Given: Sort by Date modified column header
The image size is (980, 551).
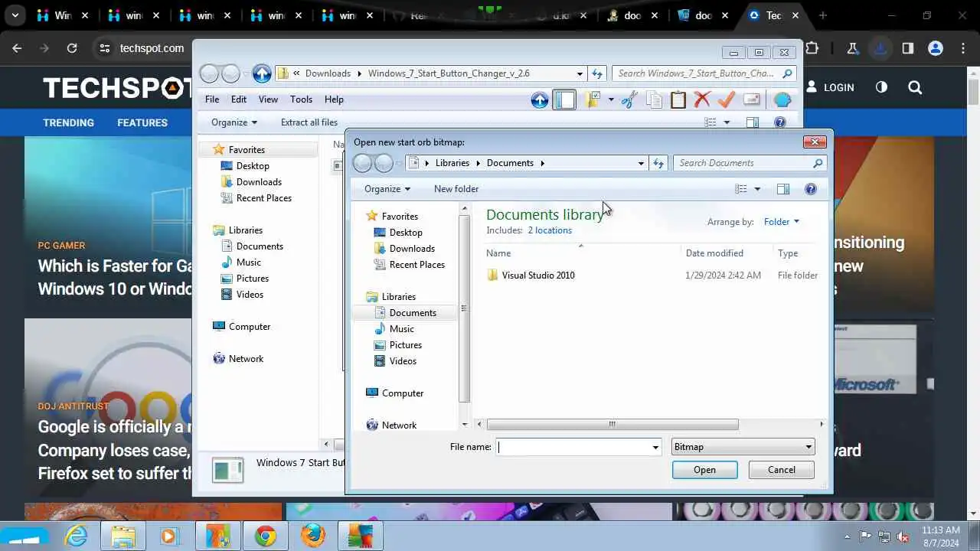Looking at the screenshot, I should click(x=714, y=253).
